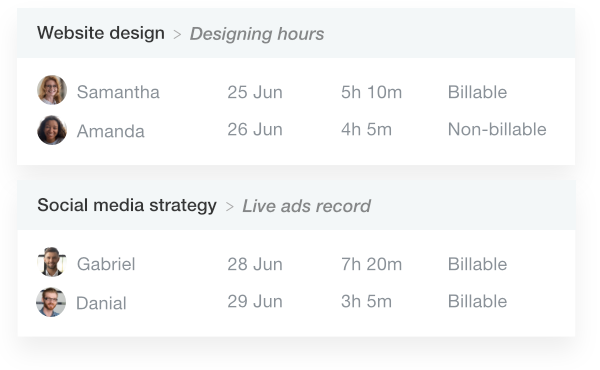Click the 25 Jun date entry
The image size is (600, 370).
click(x=255, y=92)
